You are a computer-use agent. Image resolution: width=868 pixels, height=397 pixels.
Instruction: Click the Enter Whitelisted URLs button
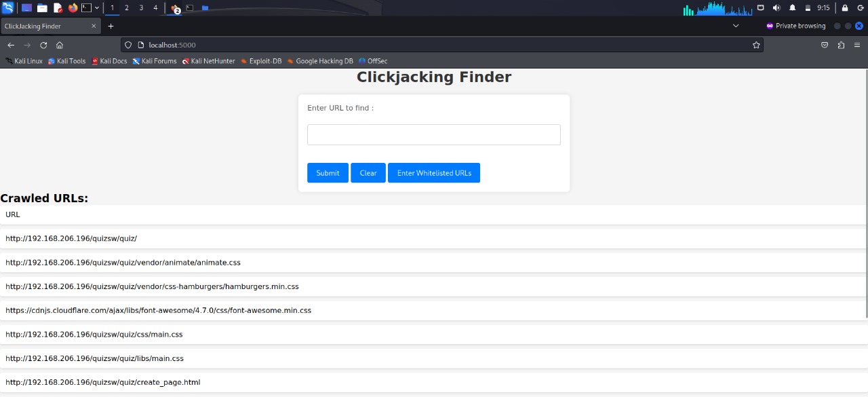pos(434,173)
